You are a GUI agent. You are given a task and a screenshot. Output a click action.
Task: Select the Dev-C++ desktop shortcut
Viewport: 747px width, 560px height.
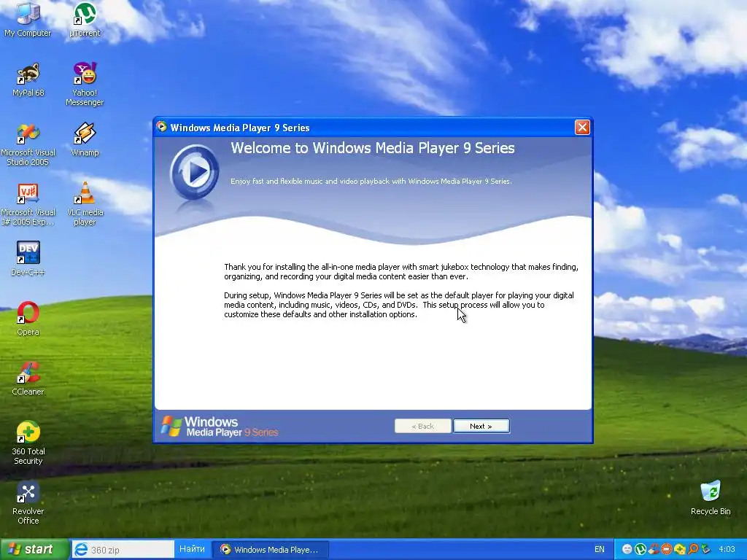(x=28, y=259)
